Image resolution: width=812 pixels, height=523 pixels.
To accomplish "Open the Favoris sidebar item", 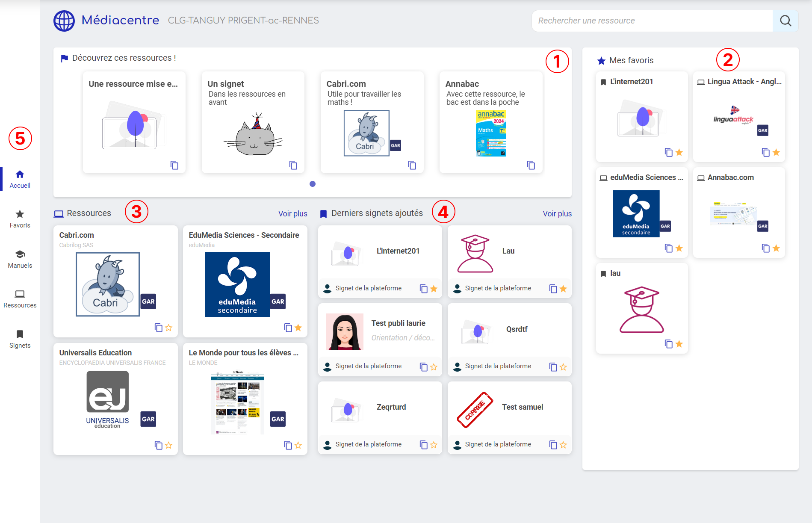I will 20,219.
